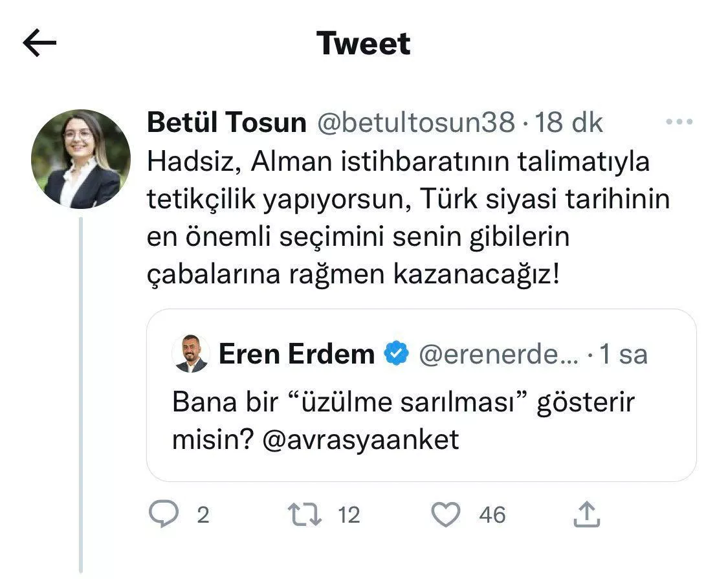728x579 pixels.
Task: Click the 1 sa quoted tweet timestamp
Action: [623, 354]
